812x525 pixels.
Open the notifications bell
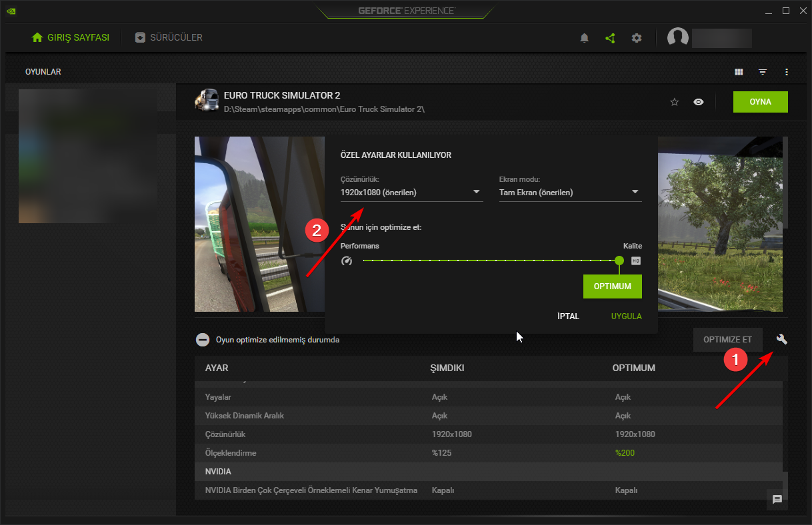click(585, 38)
